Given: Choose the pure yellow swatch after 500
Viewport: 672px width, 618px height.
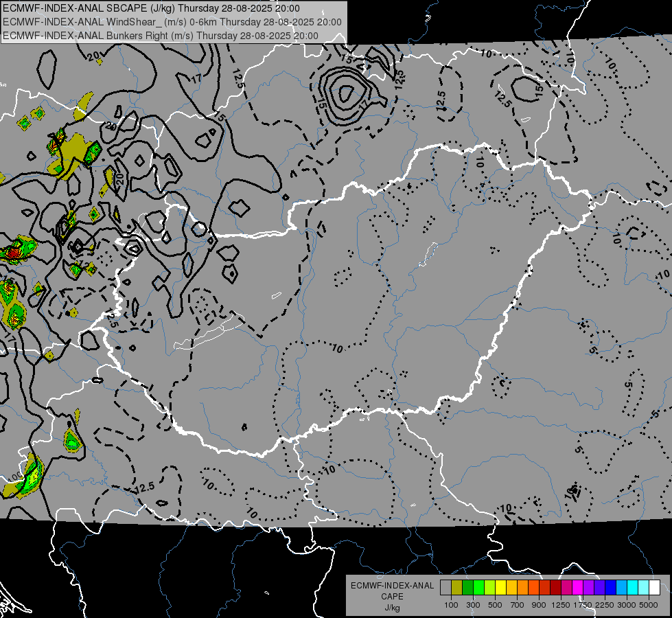Looking at the screenshot, I should [500, 587].
